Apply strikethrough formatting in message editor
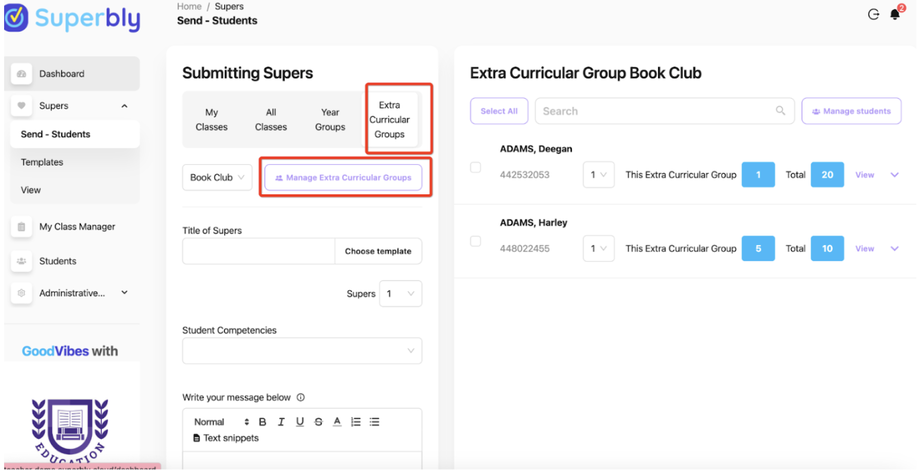This screenshot has width=920, height=471. pyautogui.click(x=318, y=422)
